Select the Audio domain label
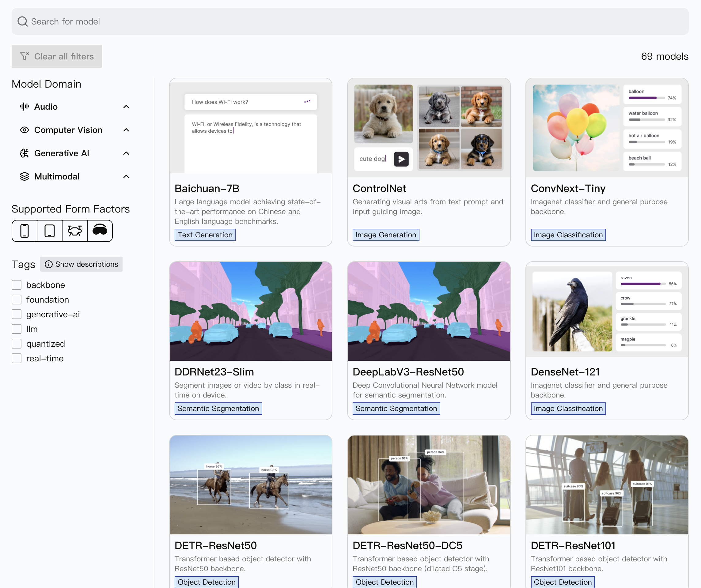701x588 pixels. coord(46,107)
